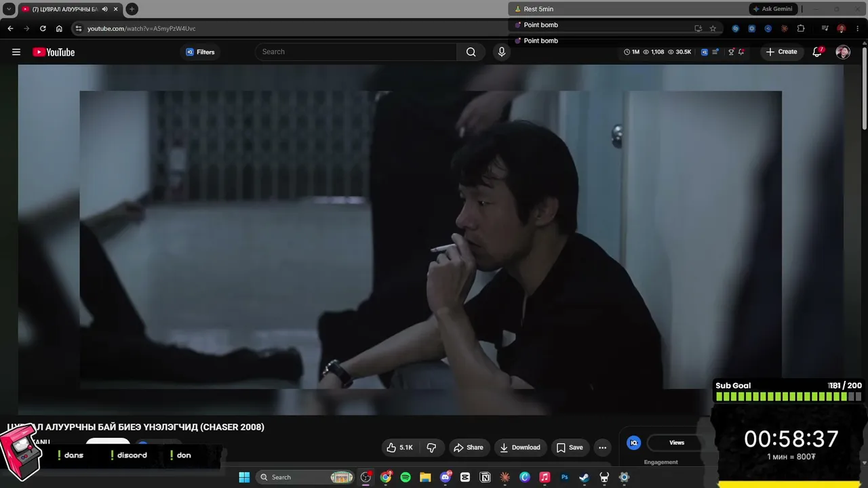Open the browser home page

pos(59,28)
